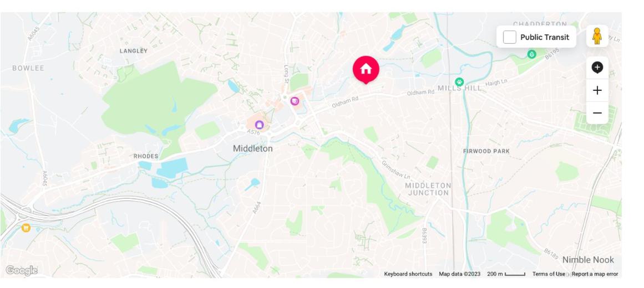Click the yellow shopping cart marker
The image size is (644, 288).
point(26,228)
